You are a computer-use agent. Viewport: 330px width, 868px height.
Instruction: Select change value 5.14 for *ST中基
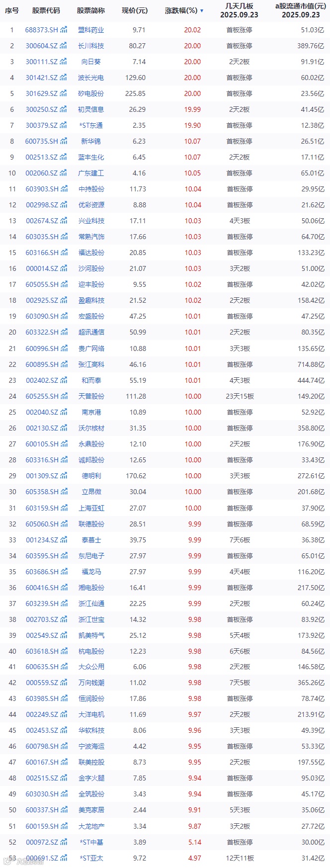click(x=195, y=842)
